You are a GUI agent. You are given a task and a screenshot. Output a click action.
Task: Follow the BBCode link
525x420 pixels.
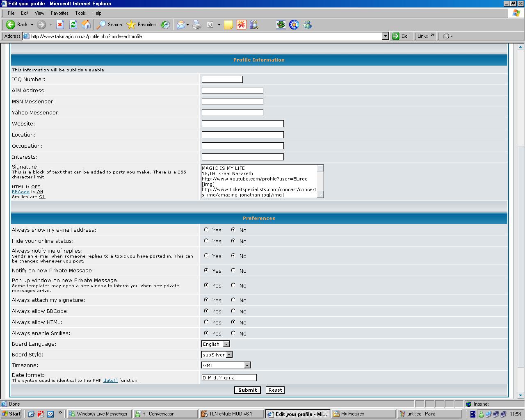21,192
